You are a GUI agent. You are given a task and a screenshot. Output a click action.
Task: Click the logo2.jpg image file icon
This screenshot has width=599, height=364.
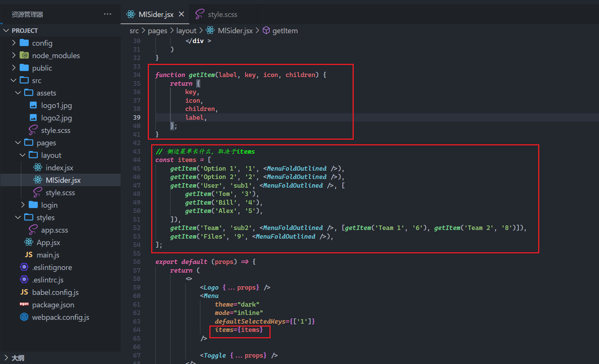coord(33,117)
